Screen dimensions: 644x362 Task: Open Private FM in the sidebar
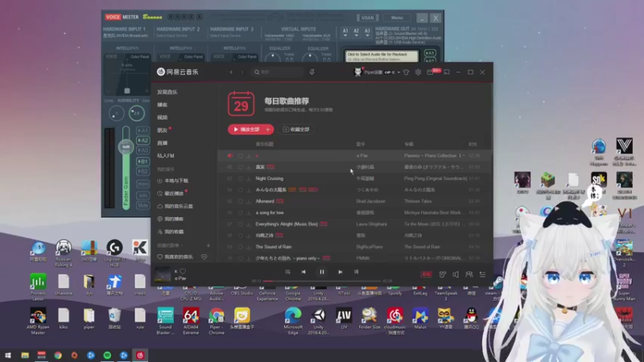coord(166,155)
